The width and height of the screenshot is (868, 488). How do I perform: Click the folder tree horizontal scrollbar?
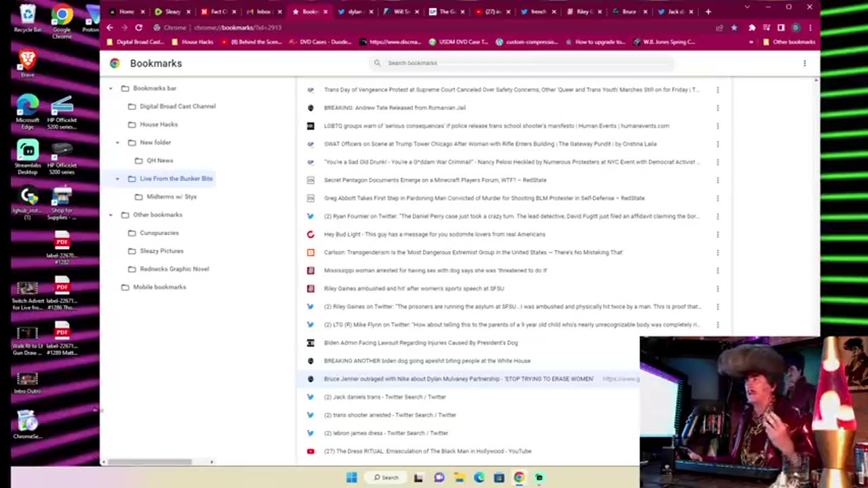(x=149, y=462)
